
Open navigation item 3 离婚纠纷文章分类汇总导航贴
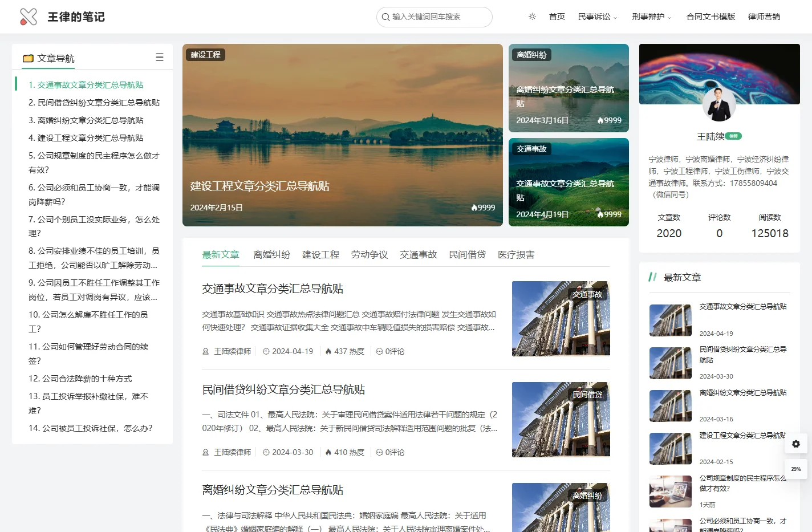tap(86, 120)
